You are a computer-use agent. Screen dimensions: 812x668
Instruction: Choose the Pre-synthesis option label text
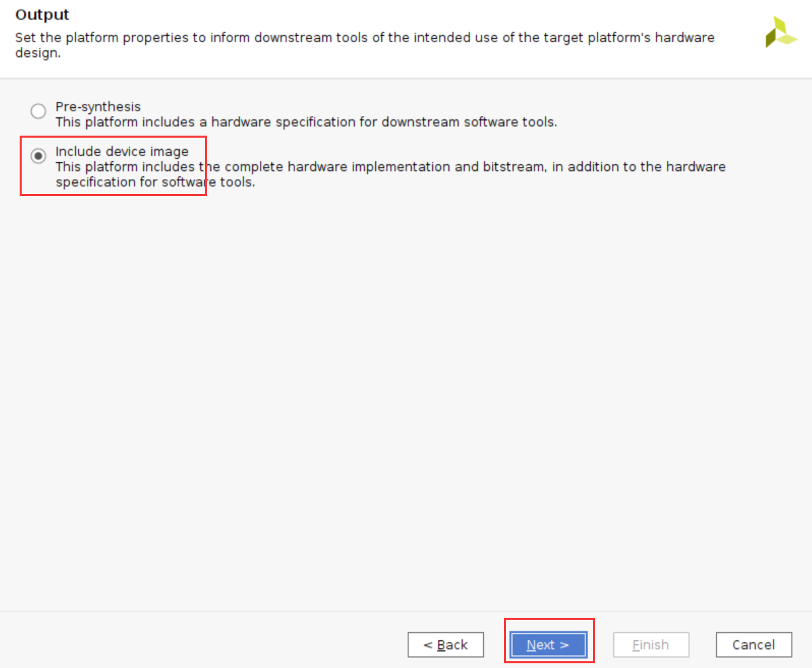coord(98,106)
